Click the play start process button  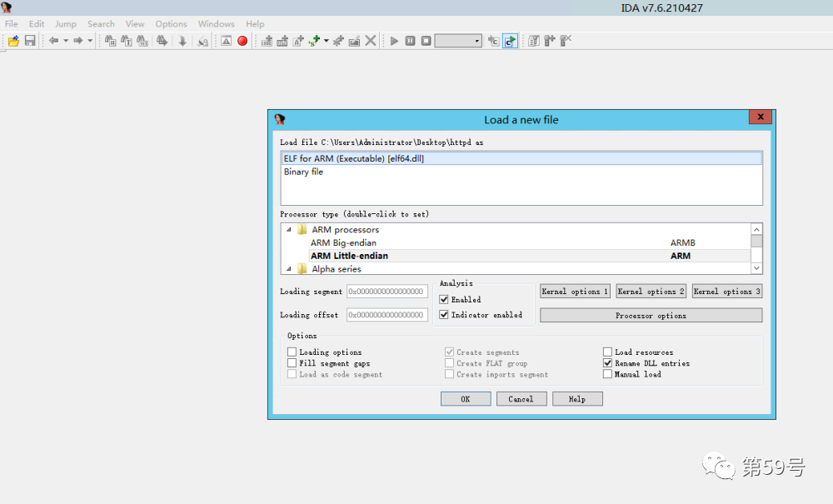[x=394, y=41]
